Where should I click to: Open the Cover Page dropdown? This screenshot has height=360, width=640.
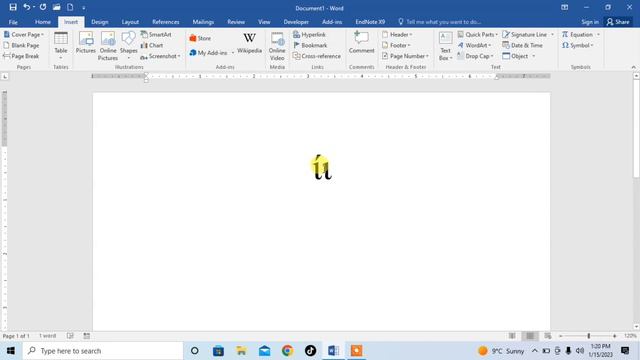[x=24, y=35]
